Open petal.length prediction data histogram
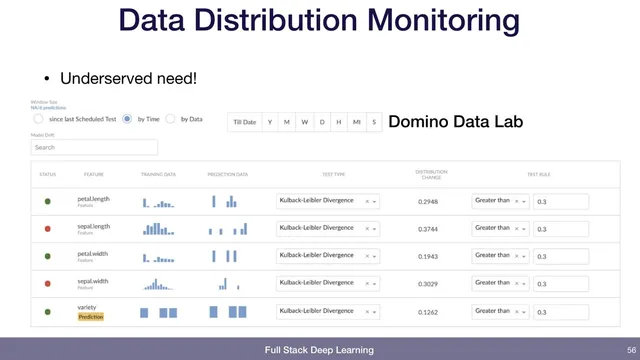640x360 pixels. (224, 201)
